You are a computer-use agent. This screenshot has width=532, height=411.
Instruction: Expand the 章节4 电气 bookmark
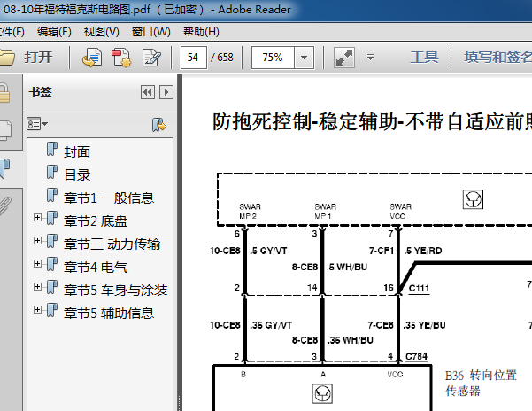click(x=38, y=264)
